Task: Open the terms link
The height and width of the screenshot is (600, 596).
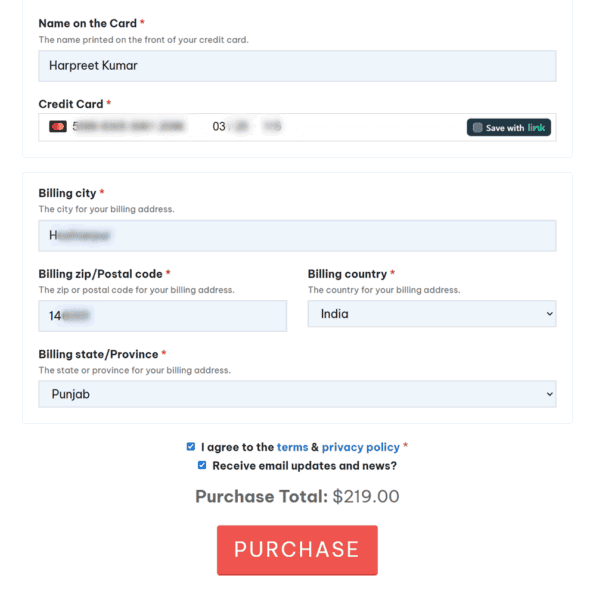Action: pos(292,447)
